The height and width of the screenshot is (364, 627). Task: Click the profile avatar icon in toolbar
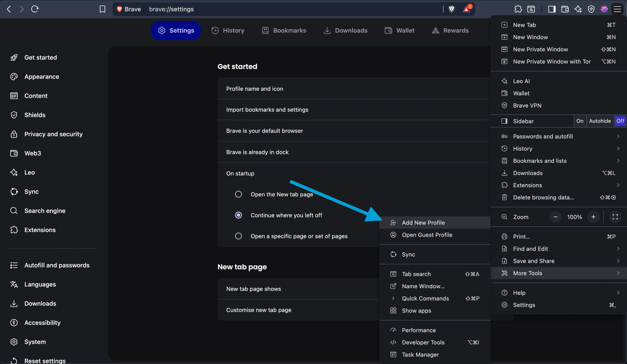tap(604, 9)
